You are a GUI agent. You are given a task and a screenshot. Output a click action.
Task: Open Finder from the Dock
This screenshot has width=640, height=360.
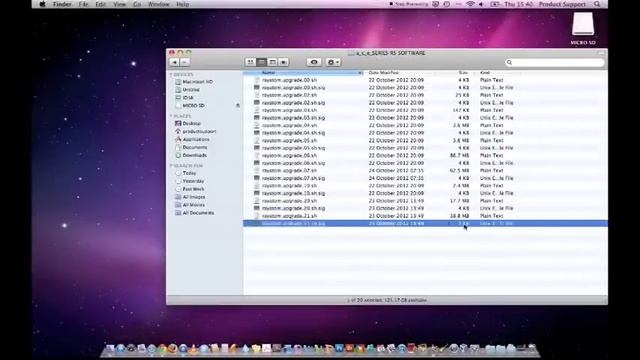pyautogui.click(x=110, y=349)
